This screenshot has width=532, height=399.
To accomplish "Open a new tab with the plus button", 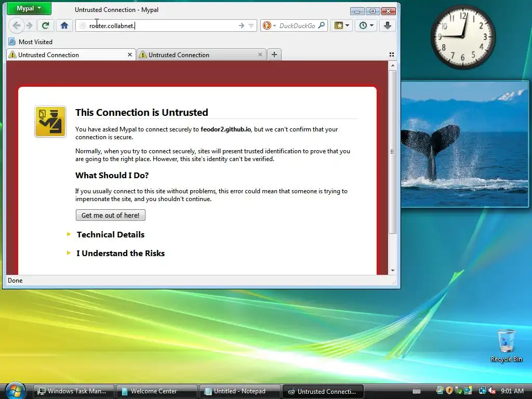I will 274,54.
